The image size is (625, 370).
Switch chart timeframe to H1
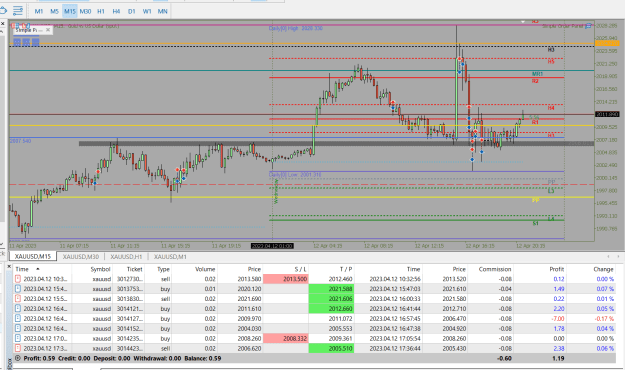101,11
